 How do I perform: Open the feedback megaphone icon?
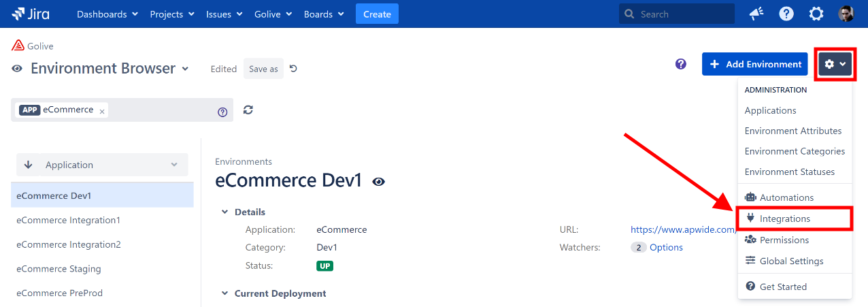(756, 14)
